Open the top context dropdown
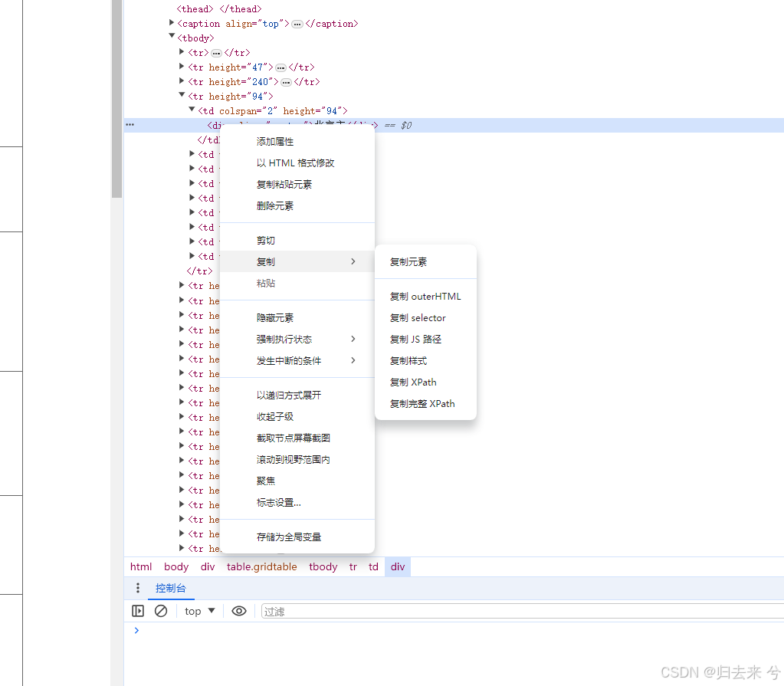The height and width of the screenshot is (686, 784). 199,611
